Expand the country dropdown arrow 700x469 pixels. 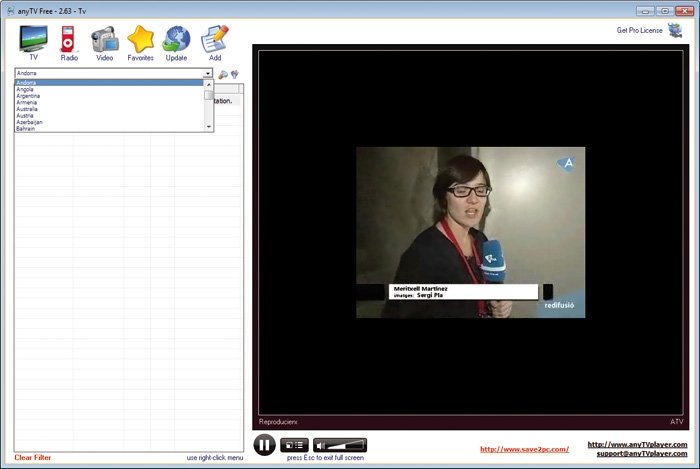208,73
